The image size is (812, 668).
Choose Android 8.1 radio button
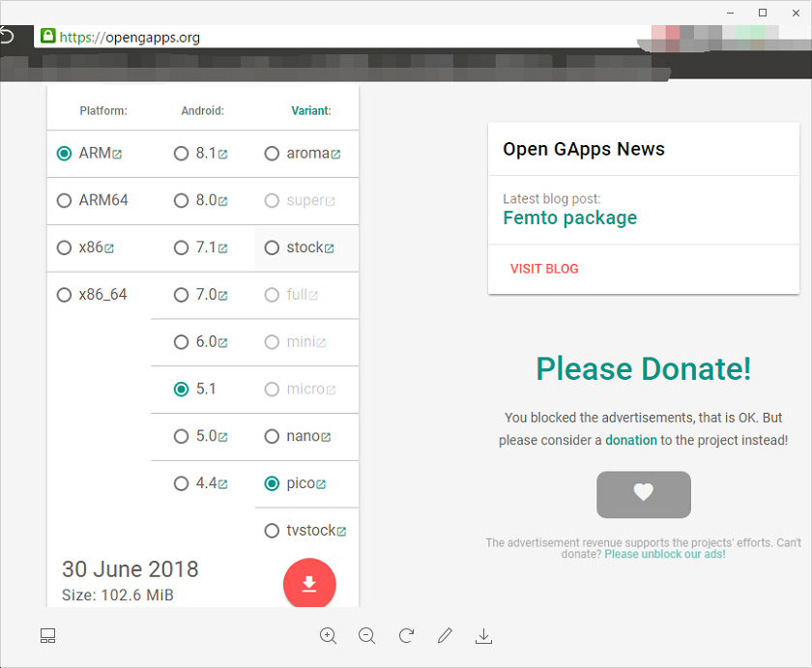pos(182,154)
